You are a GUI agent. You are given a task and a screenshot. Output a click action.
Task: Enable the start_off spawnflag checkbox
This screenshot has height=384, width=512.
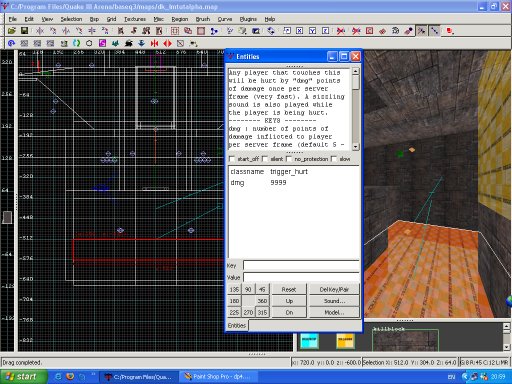pos(232,159)
